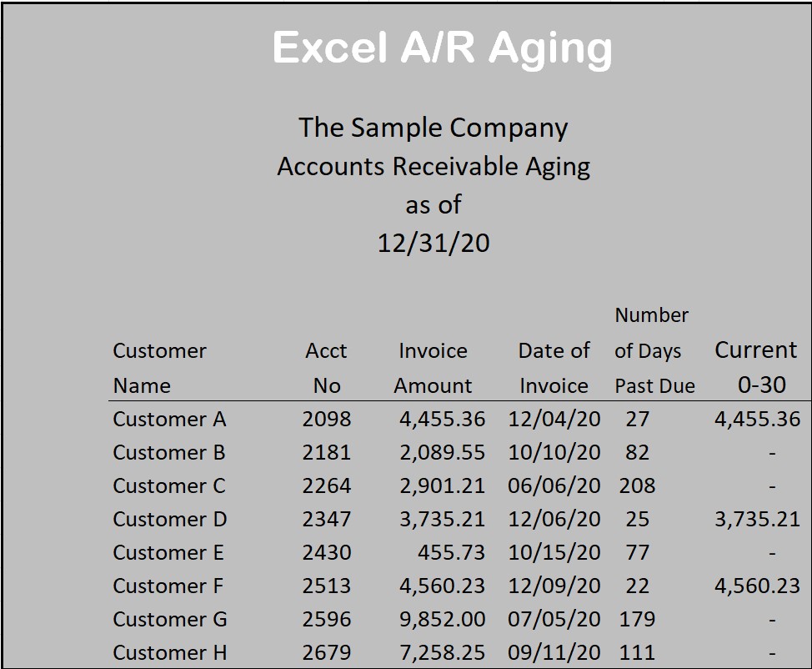Select Customer D current amount 3,735.21

point(757,519)
